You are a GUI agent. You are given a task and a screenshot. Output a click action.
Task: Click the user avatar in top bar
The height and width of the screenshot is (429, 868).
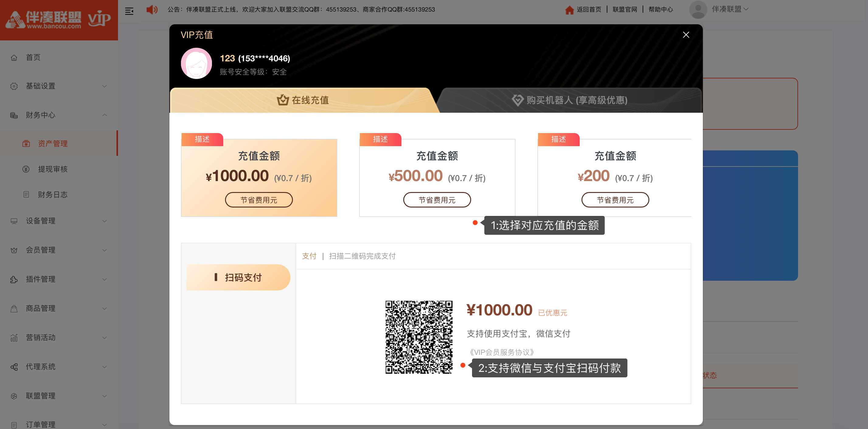point(698,9)
